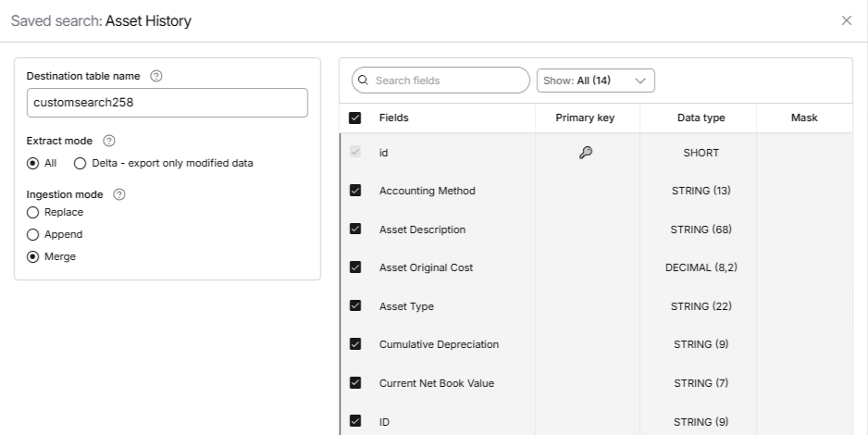The height and width of the screenshot is (435, 868).
Task: Click the STRING (68) data type cell
Action: [x=701, y=230]
